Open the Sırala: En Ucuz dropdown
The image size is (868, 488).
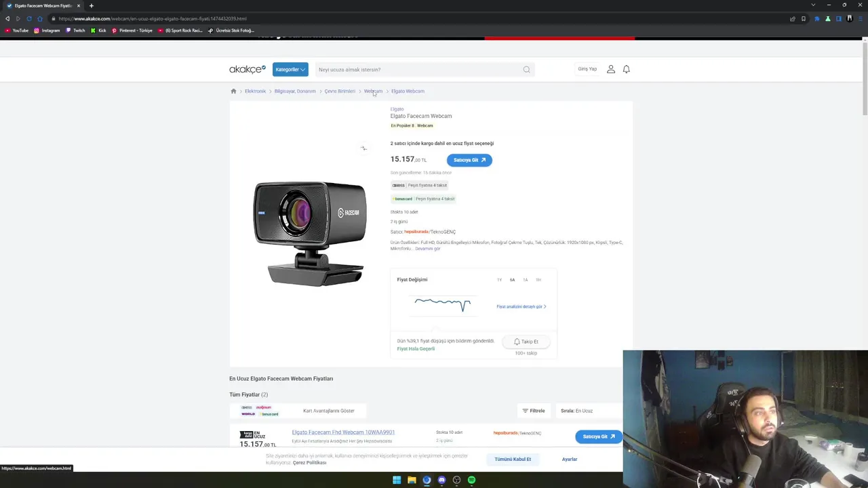[589, 411]
